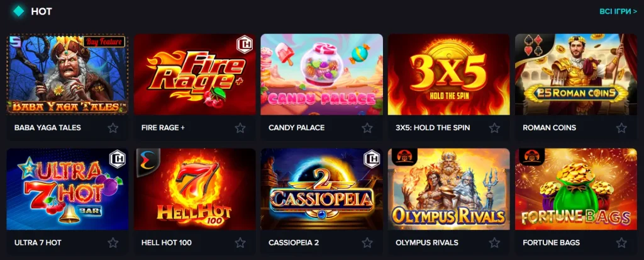Open the 25 Roman Coins game image
This screenshot has height=260, width=644.
[576, 74]
